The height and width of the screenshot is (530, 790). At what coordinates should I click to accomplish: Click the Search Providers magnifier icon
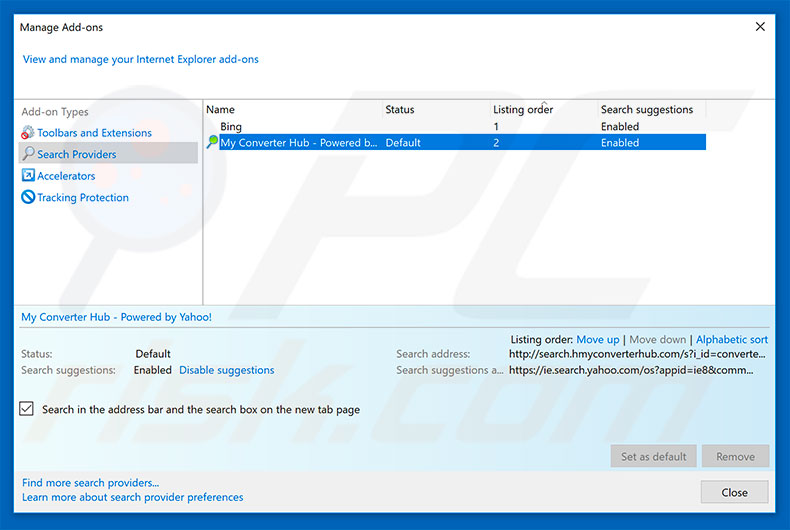point(28,154)
